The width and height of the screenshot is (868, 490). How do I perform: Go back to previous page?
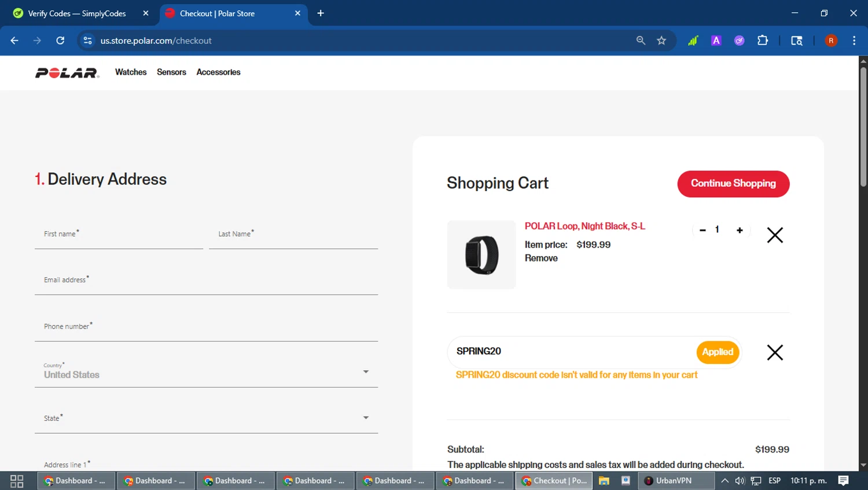pyautogui.click(x=14, y=40)
